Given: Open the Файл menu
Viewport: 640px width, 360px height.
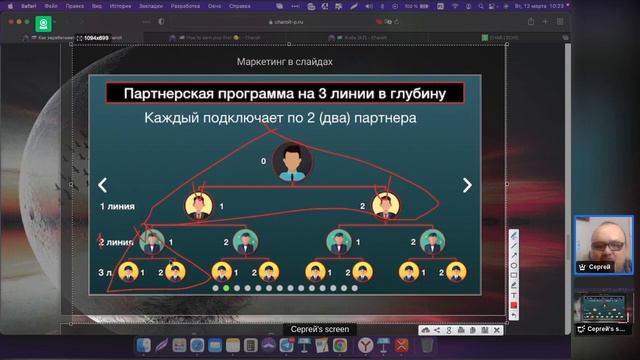Looking at the screenshot, I should 51,6.
